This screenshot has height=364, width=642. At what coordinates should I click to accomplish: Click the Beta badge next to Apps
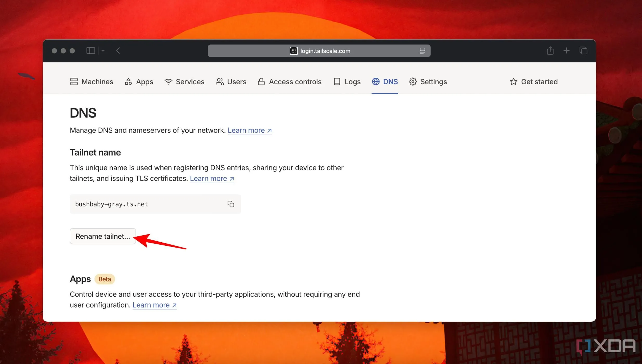pyautogui.click(x=105, y=279)
